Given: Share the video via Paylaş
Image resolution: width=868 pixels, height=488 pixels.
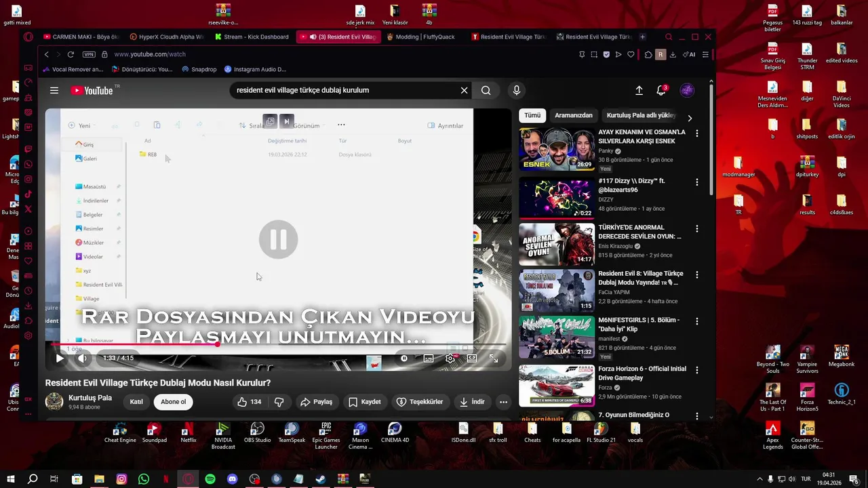Looking at the screenshot, I should (x=317, y=402).
